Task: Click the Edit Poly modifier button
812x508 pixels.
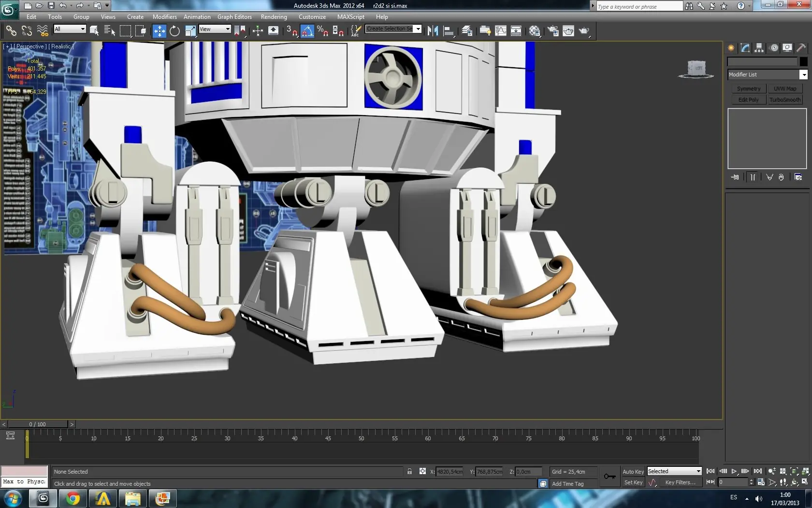Action: (x=749, y=100)
